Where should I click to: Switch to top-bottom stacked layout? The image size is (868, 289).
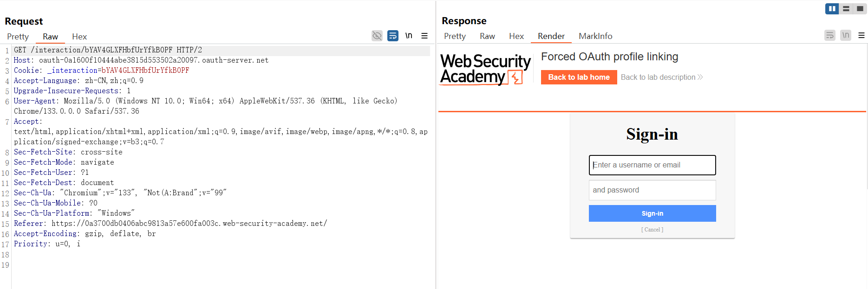click(x=846, y=8)
